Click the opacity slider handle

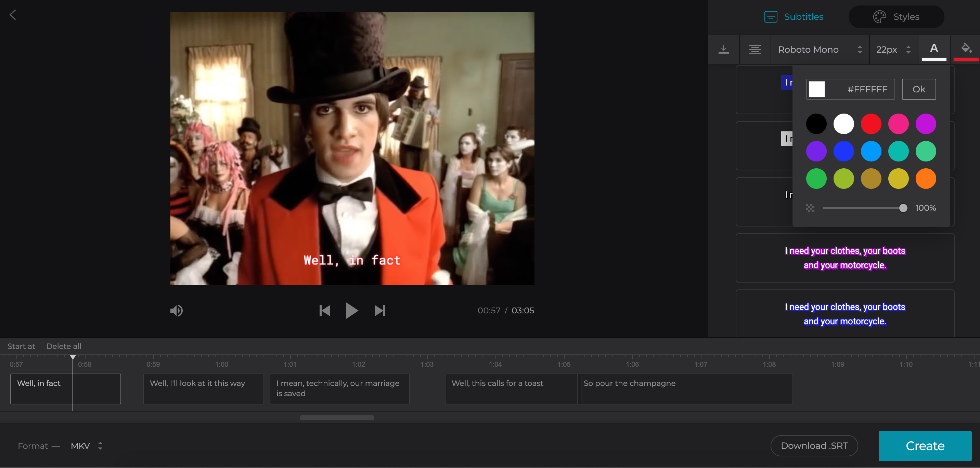(x=903, y=208)
